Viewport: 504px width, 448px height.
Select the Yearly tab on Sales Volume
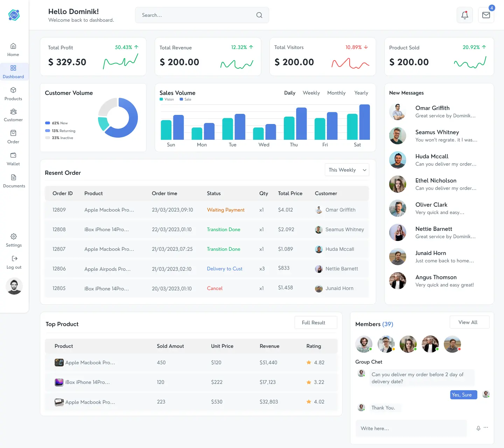[361, 93]
